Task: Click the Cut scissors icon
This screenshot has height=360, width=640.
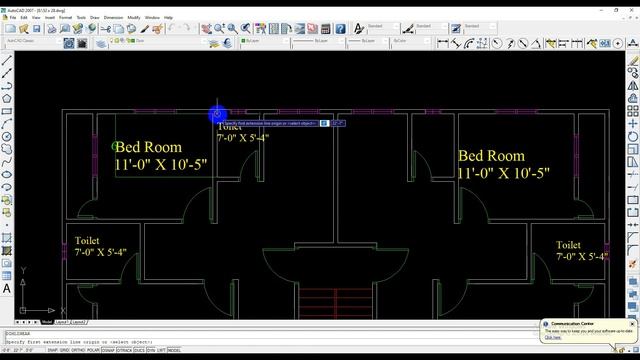Action: coord(106,29)
